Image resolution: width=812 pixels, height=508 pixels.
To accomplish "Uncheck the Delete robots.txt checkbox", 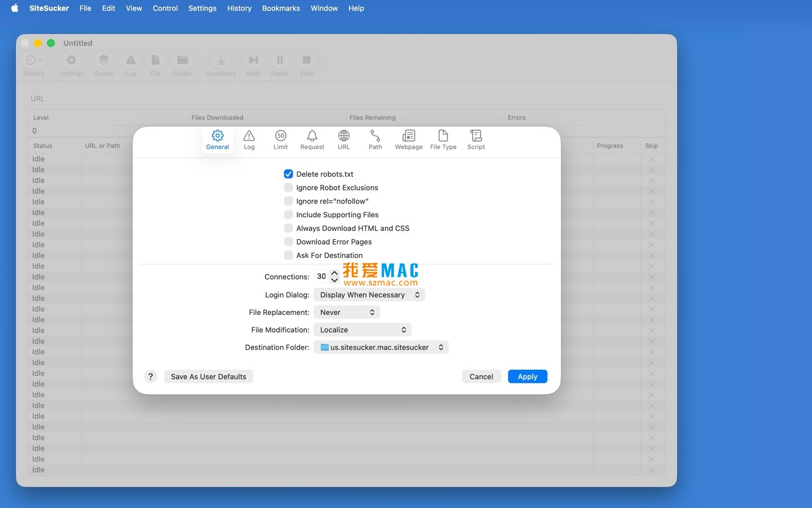I will click(x=288, y=174).
